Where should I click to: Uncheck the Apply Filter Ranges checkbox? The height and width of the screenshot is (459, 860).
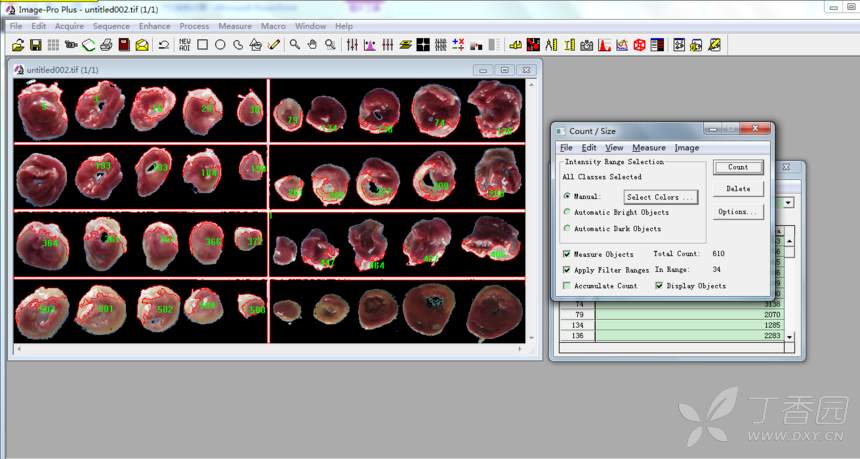point(568,270)
